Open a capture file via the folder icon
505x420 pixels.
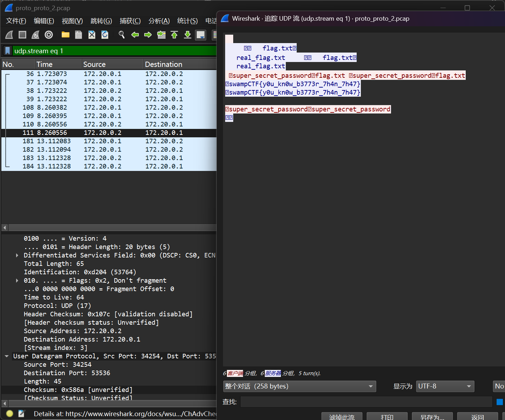(66, 35)
